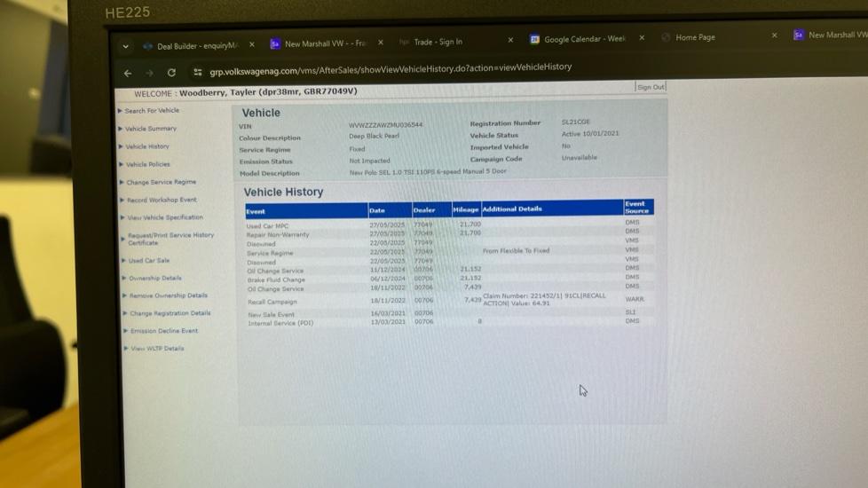Open Ownership Details in sidebar

pyautogui.click(x=155, y=279)
